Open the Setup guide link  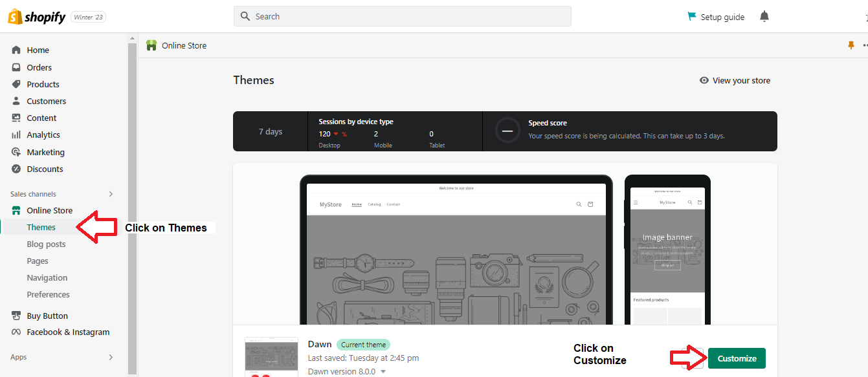(x=722, y=17)
